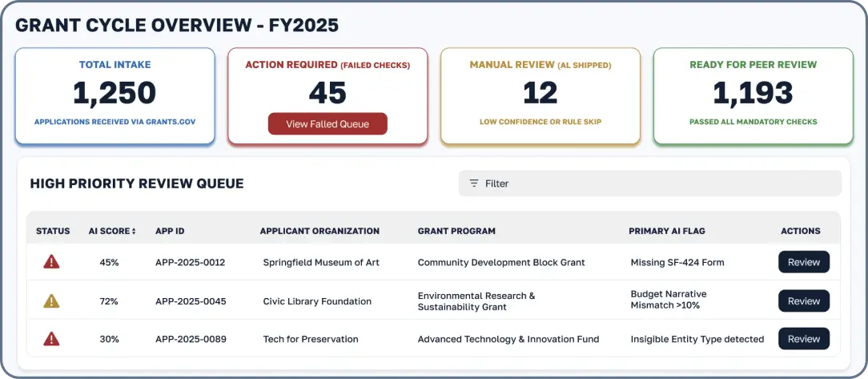Select the Civic Library Foundation row name

pos(317,301)
